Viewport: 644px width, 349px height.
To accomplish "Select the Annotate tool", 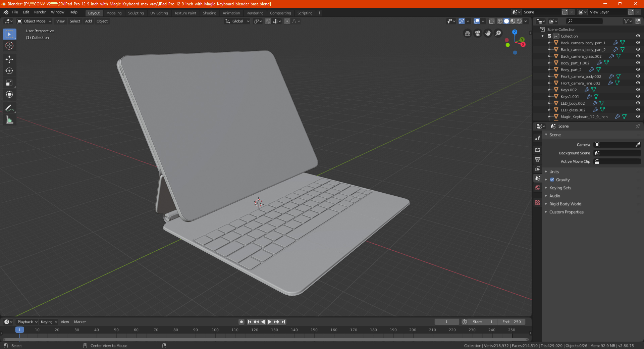I will point(9,108).
